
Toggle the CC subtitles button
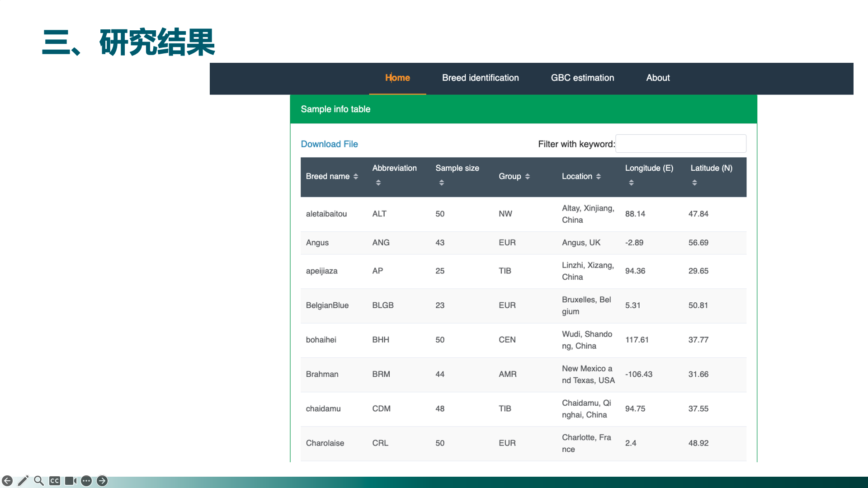(55, 481)
